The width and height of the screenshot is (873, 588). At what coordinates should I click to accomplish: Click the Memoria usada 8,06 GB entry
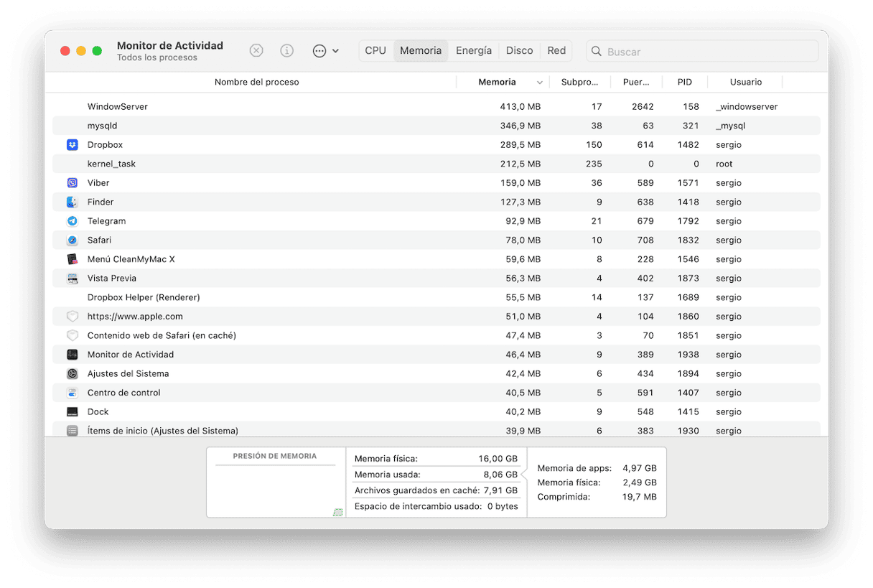point(436,475)
